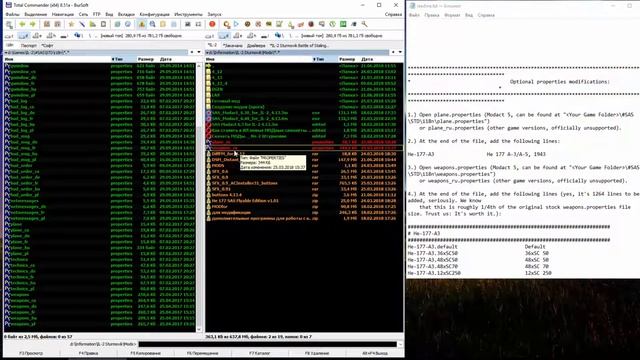640x360 pixels.
Task: Open Сеть menu
Action: coord(83,14)
